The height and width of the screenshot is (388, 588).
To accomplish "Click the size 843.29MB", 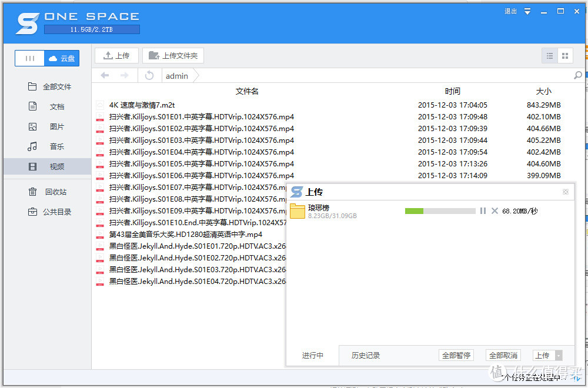I will (x=544, y=105).
